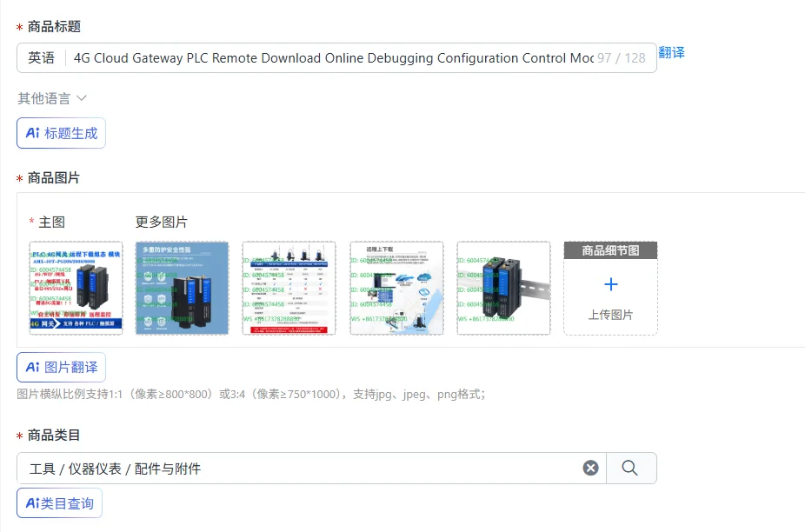Click the AI 图片翻译 button
The width and height of the screenshot is (805, 532).
pos(61,367)
